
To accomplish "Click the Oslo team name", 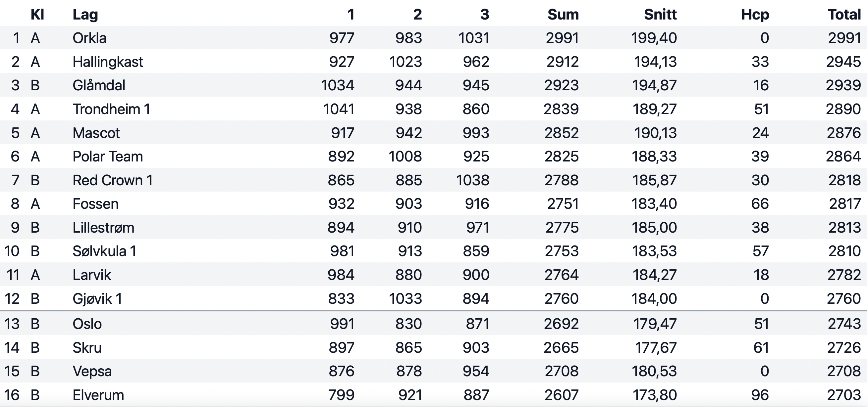I will click(87, 324).
